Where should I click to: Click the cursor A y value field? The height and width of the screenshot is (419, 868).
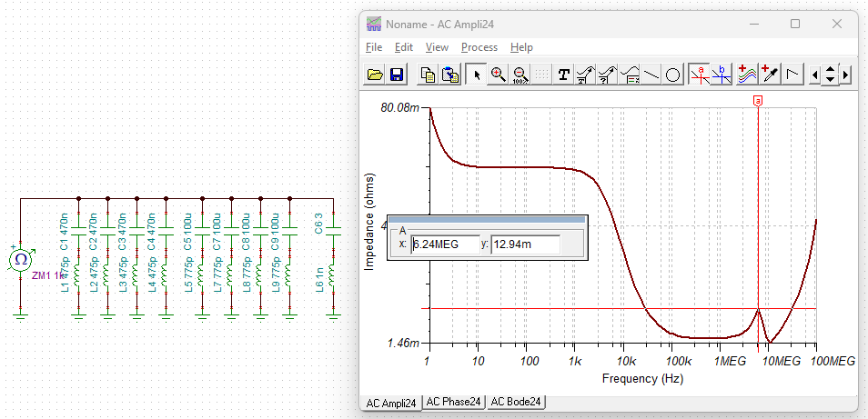coord(525,244)
